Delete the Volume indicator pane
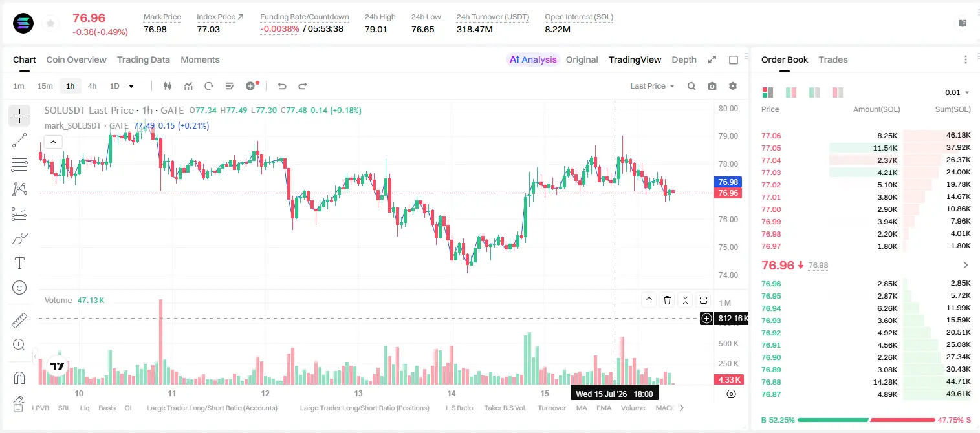 [x=667, y=300]
